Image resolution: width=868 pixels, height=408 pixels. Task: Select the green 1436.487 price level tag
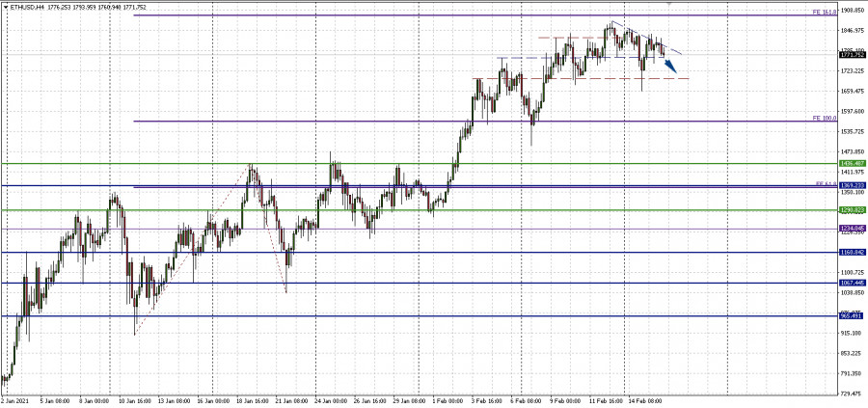tap(850, 164)
